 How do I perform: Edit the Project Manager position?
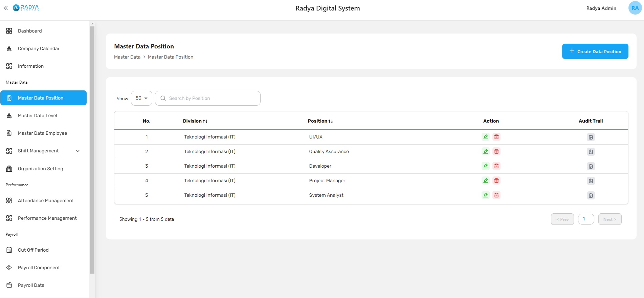point(486,180)
